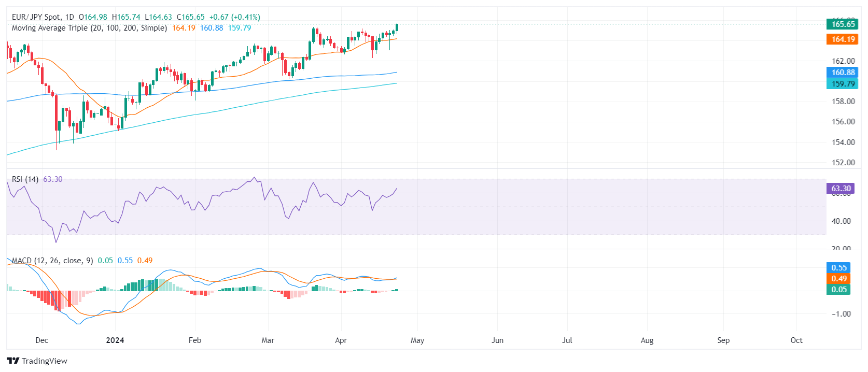Image resolution: width=868 pixels, height=372 pixels.
Task: Click the latest green candlestick on chart
Action: point(397,27)
